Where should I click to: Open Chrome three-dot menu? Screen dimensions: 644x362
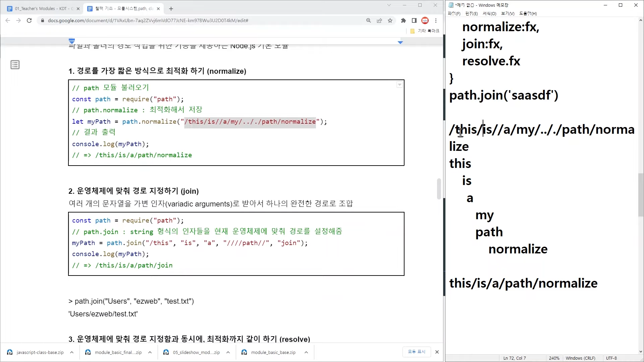coord(436,20)
